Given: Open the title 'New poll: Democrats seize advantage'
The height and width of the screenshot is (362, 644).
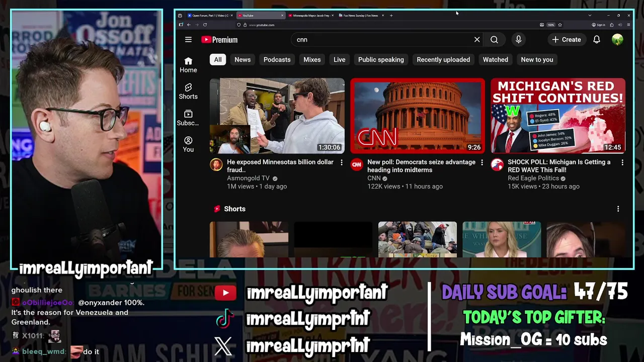Looking at the screenshot, I should (421, 166).
